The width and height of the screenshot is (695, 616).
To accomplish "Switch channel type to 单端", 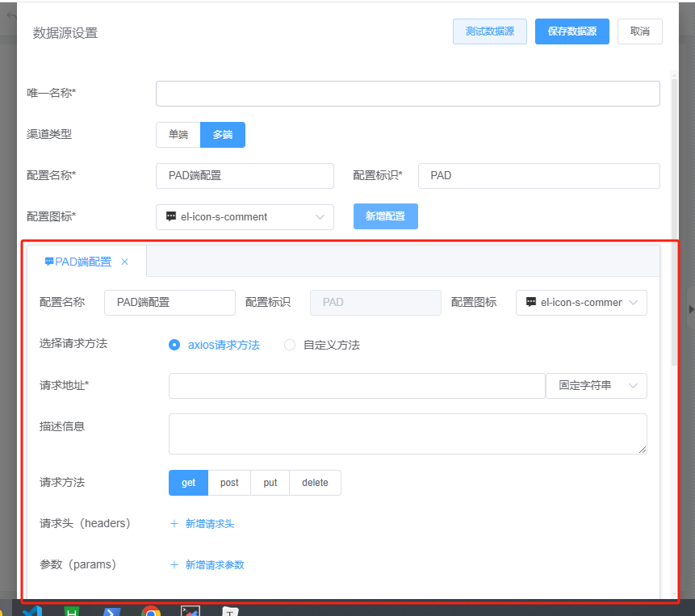I will pyautogui.click(x=178, y=135).
